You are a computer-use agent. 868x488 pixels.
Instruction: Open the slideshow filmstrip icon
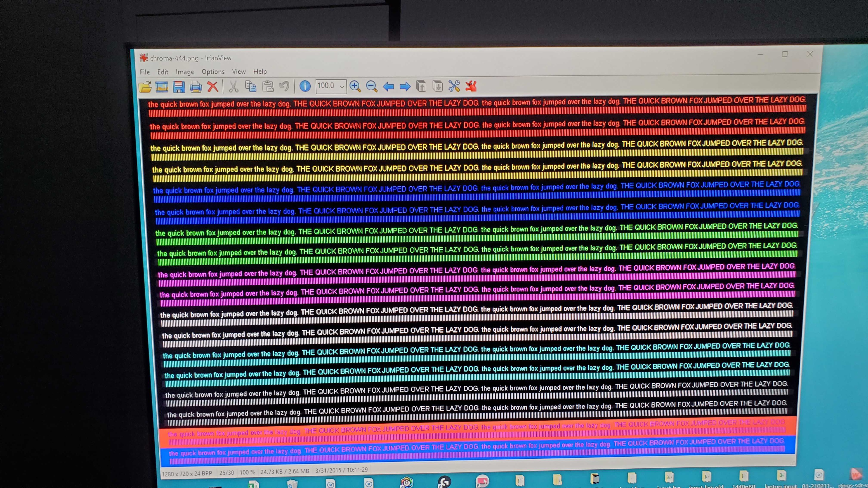pos(162,87)
